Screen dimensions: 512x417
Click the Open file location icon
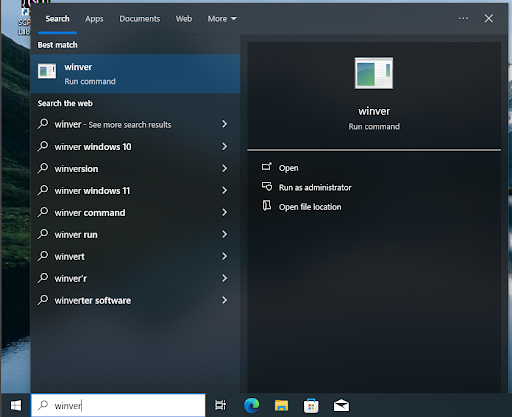(267, 205)
